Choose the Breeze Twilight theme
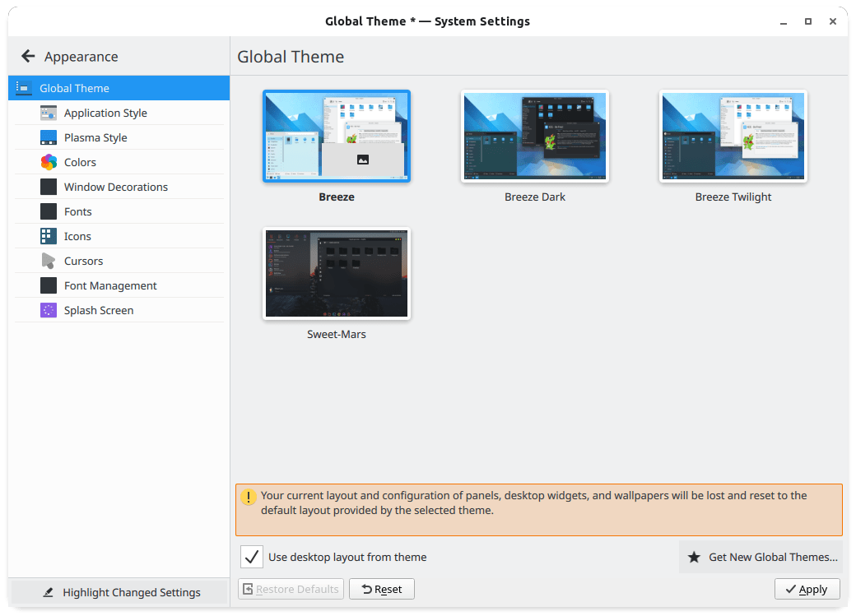The image size is (856, 616). point(733,136)
